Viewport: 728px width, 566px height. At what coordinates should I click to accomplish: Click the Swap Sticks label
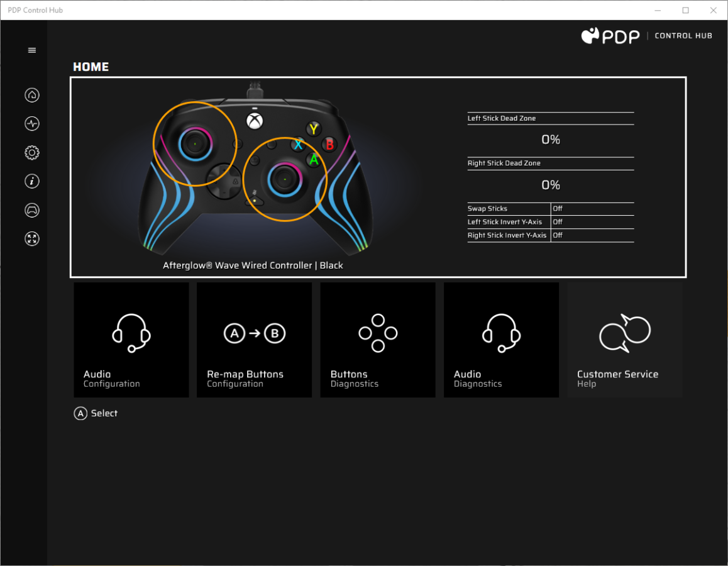tap(487, 209)
